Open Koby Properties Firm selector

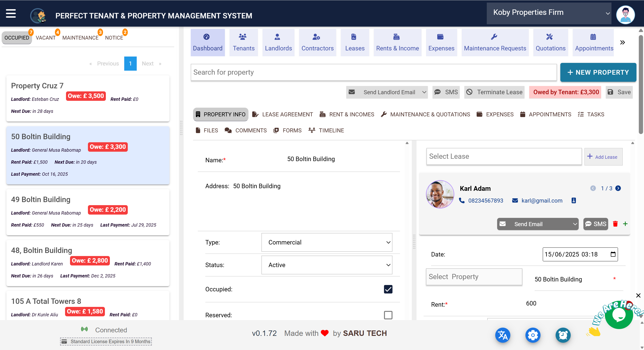click(549, 13)
